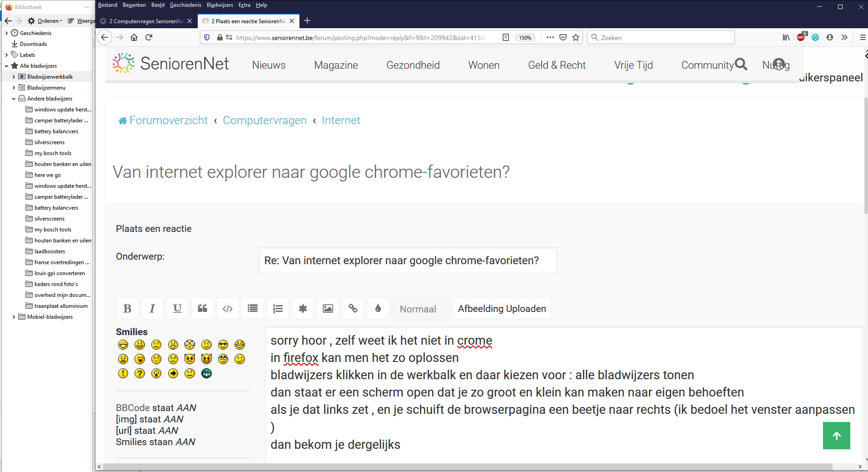The width and height of the screenshot is (868, 472).
Task: Toggle bold formatting in the reply editor
Action: (127, 309)
